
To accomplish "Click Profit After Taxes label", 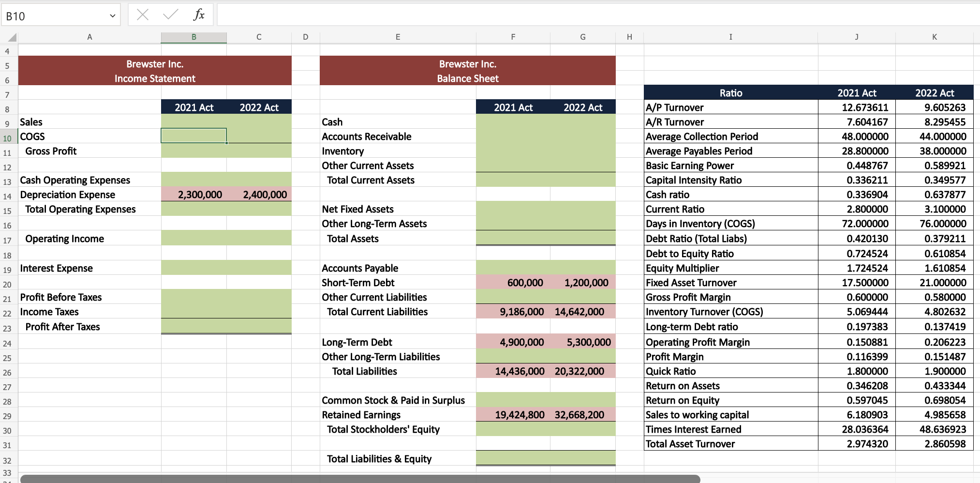I will point(62,327).
